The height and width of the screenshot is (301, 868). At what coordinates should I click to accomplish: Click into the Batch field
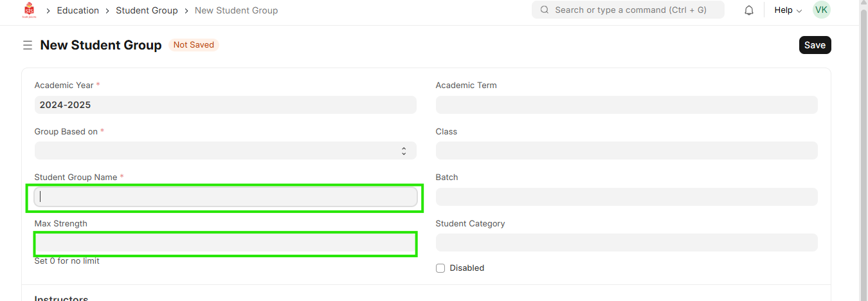[x=626, y=197]
